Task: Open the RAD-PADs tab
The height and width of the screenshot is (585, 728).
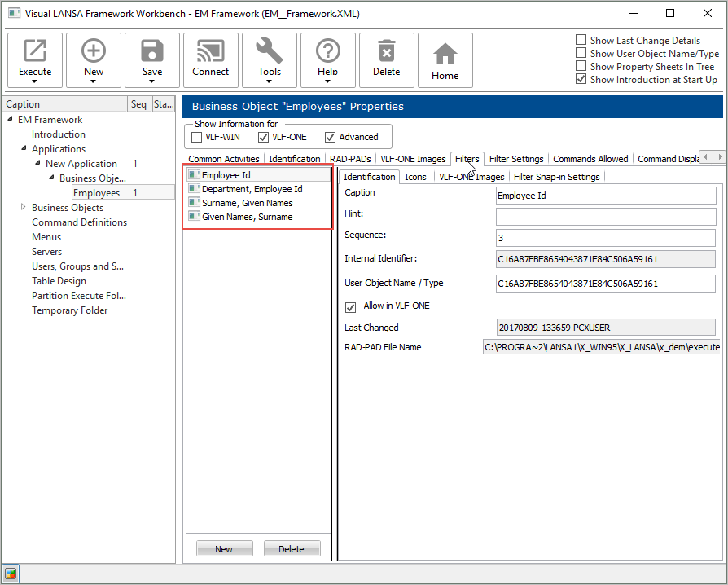Action: (350, 159)
